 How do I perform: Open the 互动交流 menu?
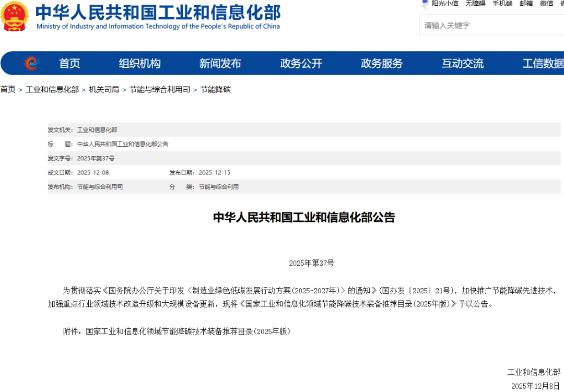tap(463, 63)
